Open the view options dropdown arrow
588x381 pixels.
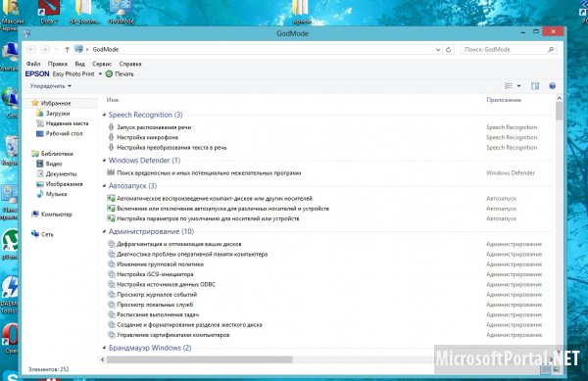pos(519,86)
